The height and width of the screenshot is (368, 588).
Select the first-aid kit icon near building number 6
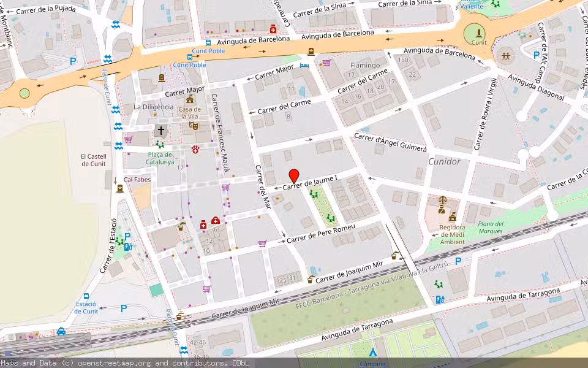[215, 220]
